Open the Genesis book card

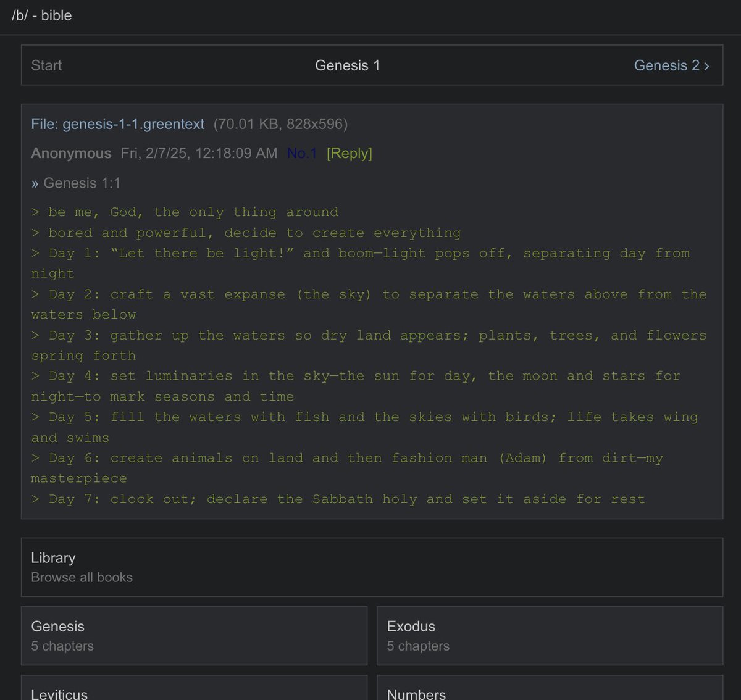click(x=194, y=636)
